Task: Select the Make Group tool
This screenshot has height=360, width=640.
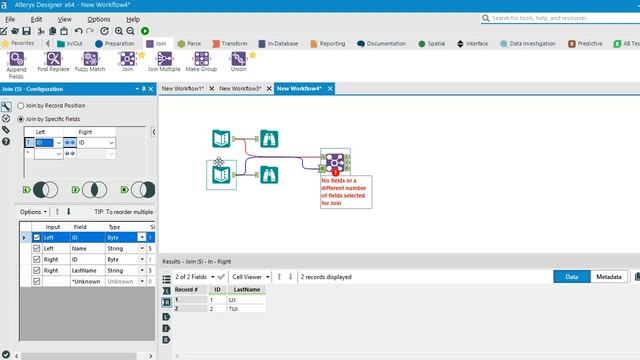Action: click(x=201, y=62)
